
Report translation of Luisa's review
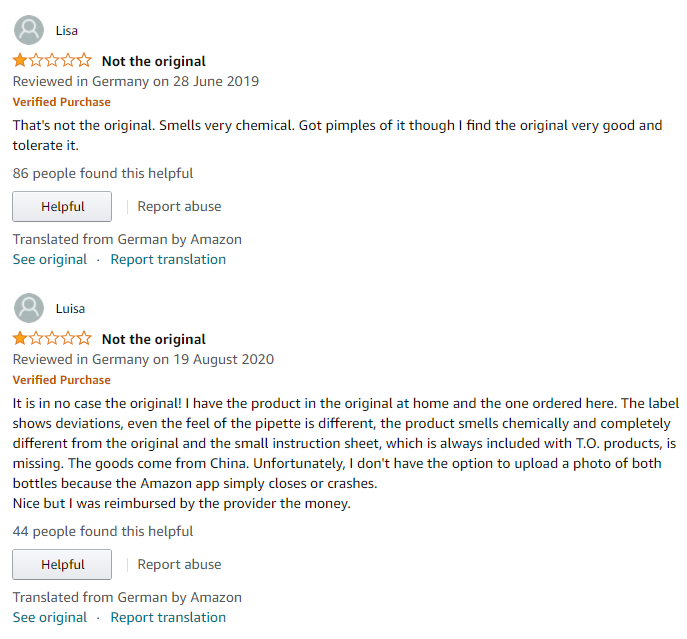click(x=168, y=618)
